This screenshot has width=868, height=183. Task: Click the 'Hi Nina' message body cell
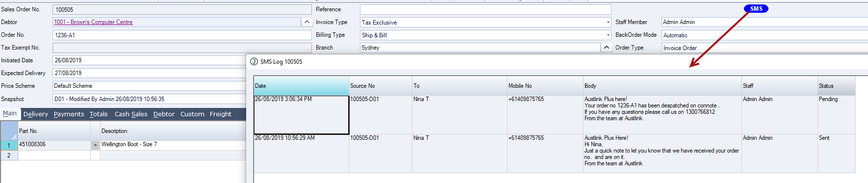pyautogui.click(x=662, y=154)
